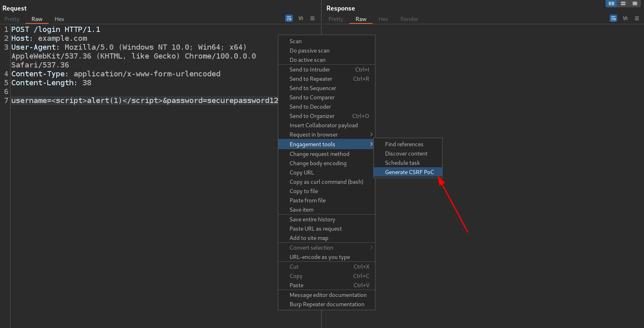Click the POST /login request line

pyautogui.click(x=56, y=29)
